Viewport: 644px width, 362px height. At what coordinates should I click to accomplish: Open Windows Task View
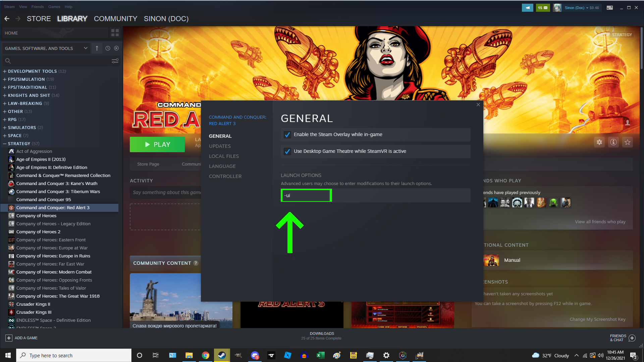[156, 355]
